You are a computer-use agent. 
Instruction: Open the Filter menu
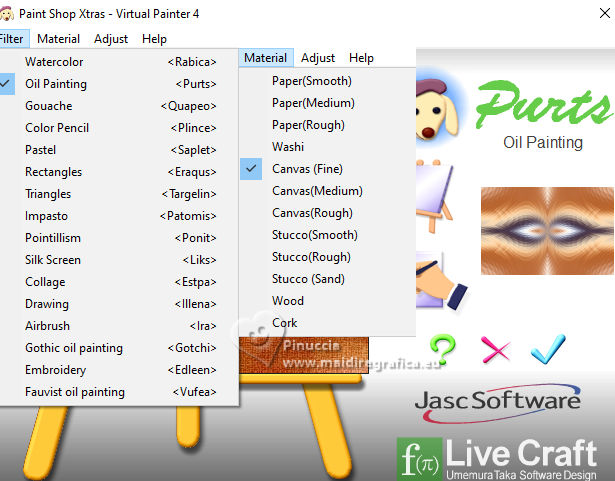[x=13, y=39]
